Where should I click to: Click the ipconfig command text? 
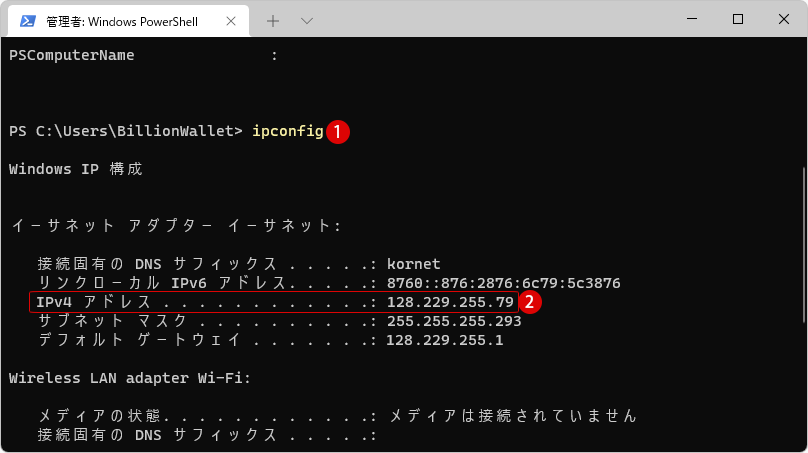tap(288, 131)
